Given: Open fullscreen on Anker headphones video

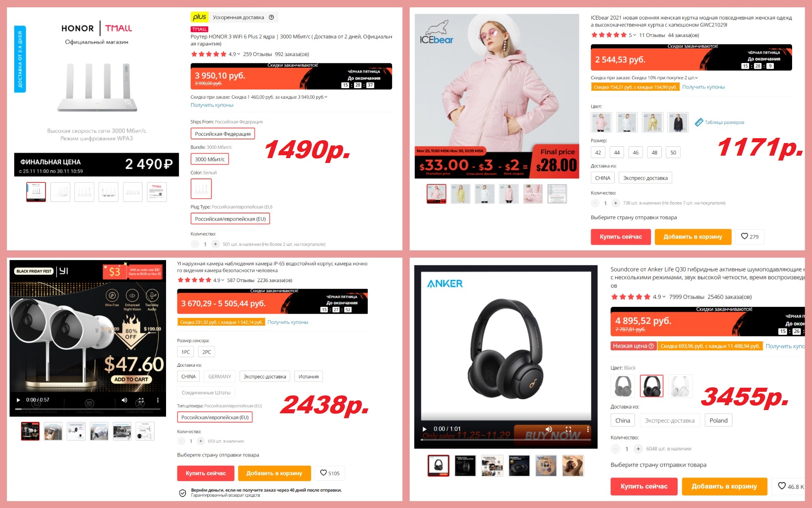Looking at the screenshot, I should pyautogui.click(x=568, y=429).
